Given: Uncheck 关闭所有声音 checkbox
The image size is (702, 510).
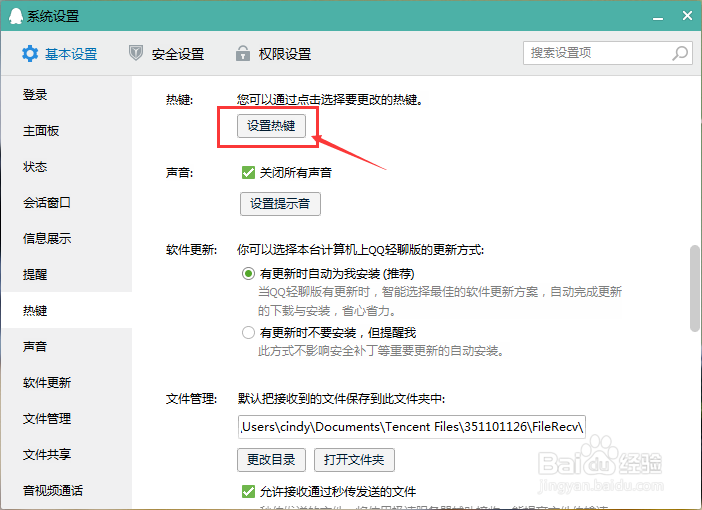Looking at the screenshot, I should coord(248,172).
